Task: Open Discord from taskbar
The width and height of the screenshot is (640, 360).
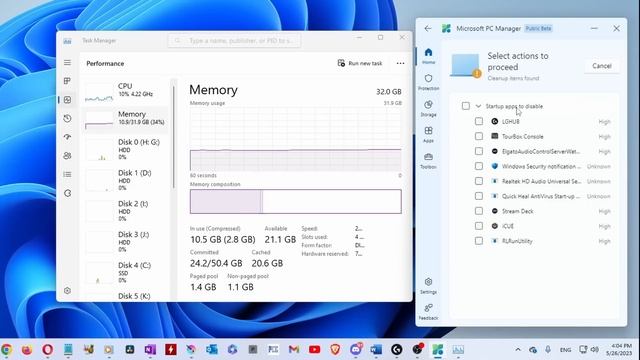Action: click(356, 349)
